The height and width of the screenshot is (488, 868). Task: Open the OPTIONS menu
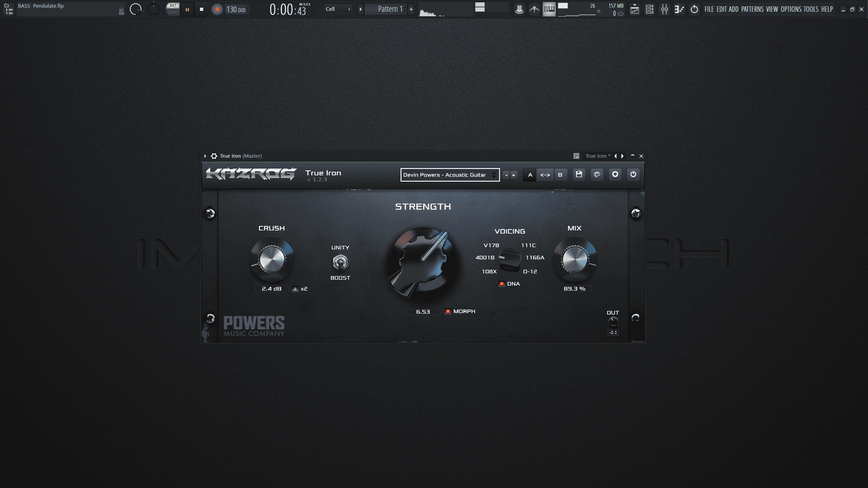click(791, 9)
